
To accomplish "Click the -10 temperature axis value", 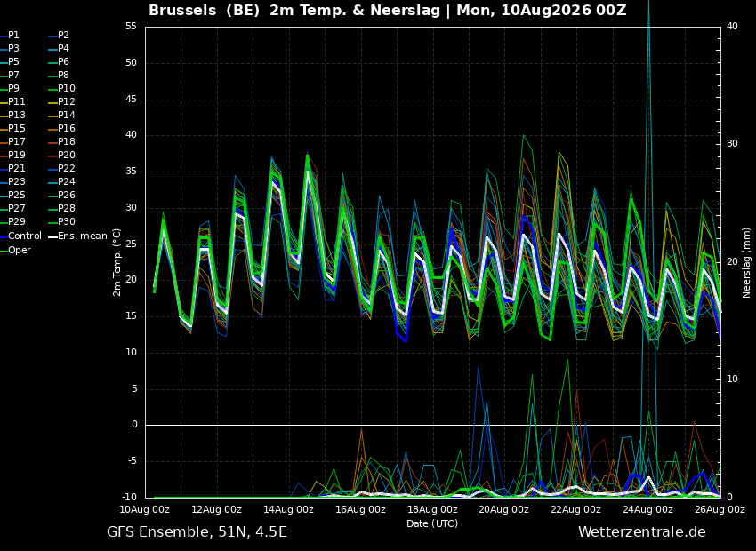I will pyautogui.click(x=128, y=497).
